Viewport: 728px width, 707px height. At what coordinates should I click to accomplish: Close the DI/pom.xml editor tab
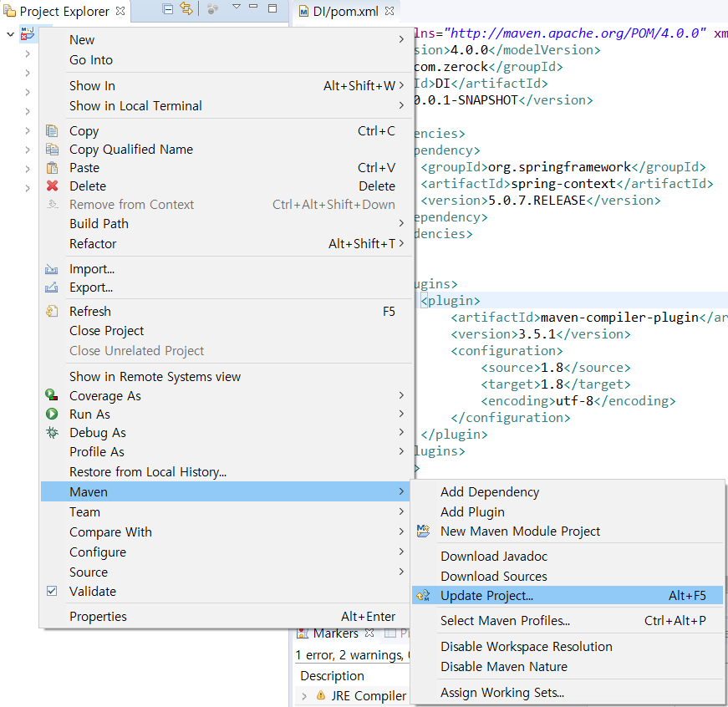click(389, 11)
